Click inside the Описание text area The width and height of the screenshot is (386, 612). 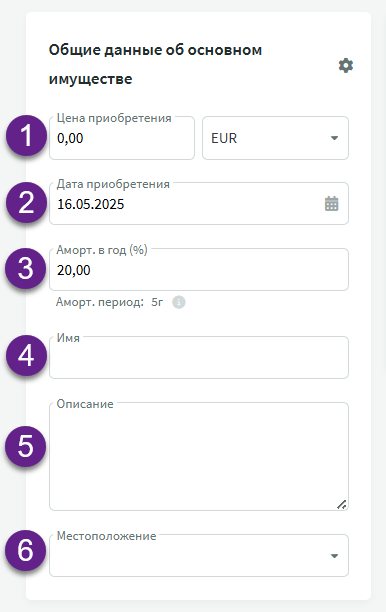click(x=199, y=457)
